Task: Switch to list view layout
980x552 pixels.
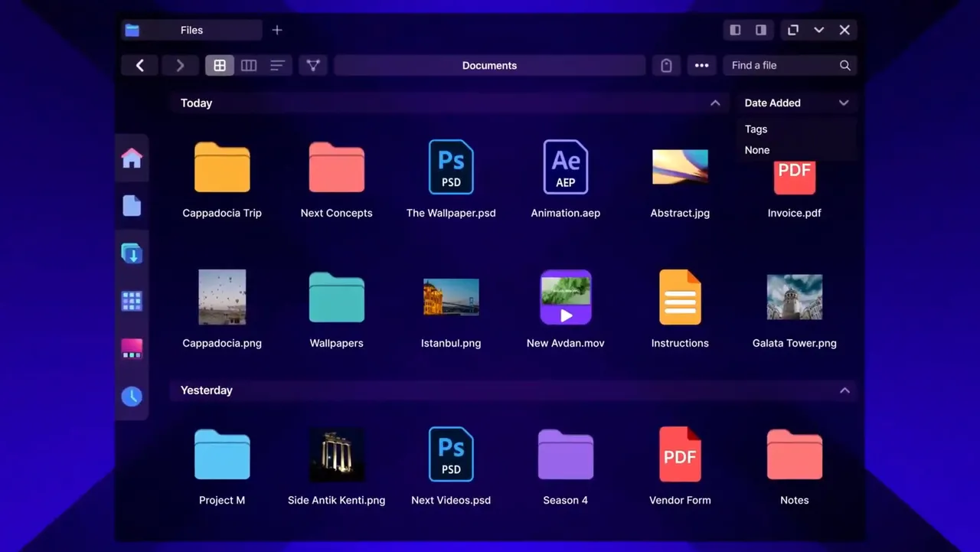Action: click(277, 66)
